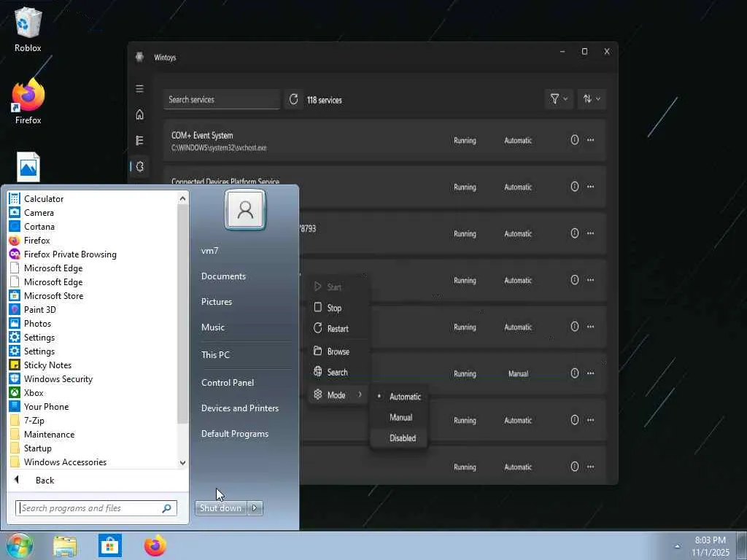Click the user account picture
The width and height of the screenshot is (747, 560).
pos(245,209)
